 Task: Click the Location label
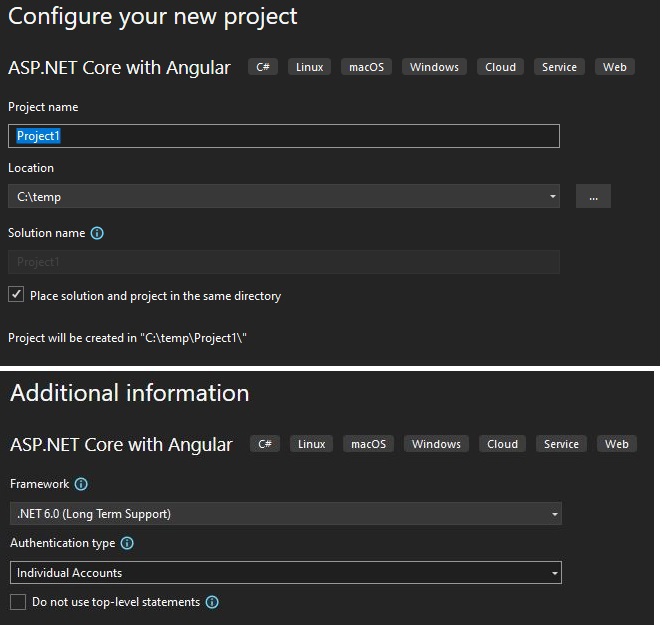tap(31, 168)
